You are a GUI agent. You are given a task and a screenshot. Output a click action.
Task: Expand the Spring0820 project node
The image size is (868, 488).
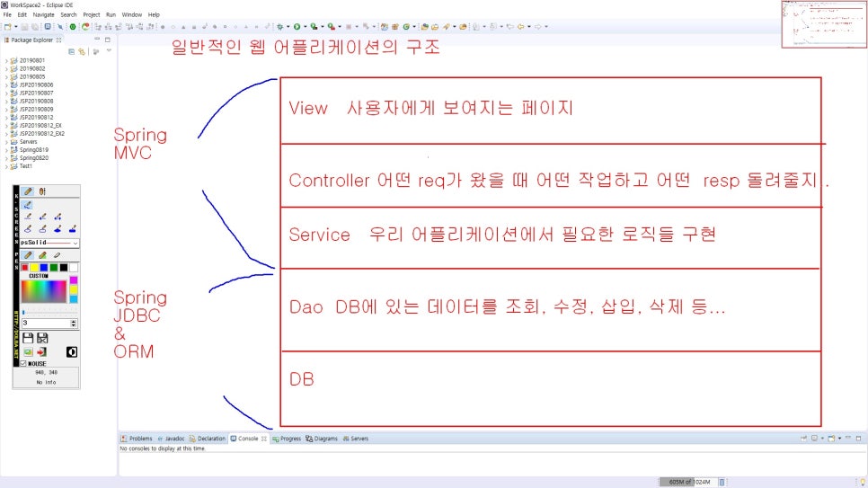tap(6, 158)
